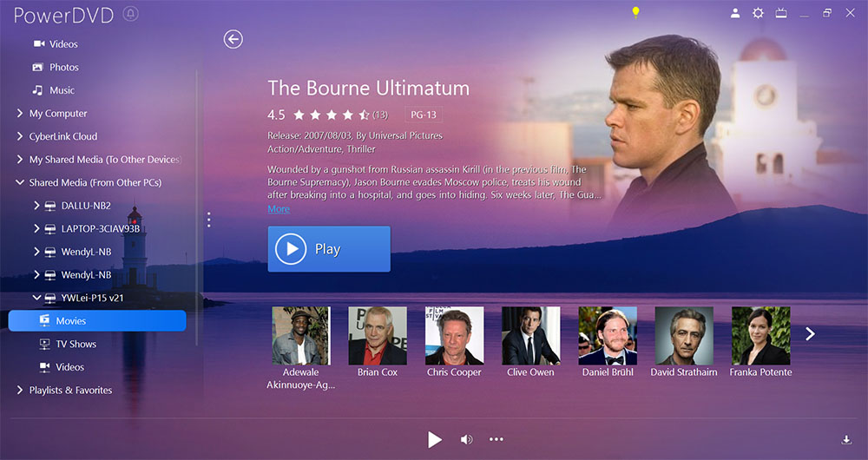The height and width of the screenshot is (460, 868).
Task: Click Action/Adventure, Thriller genre text
Action: 321,149
